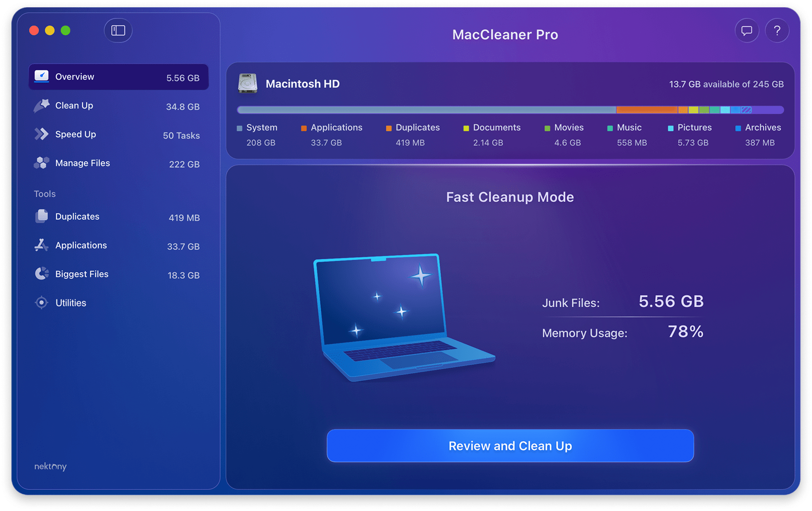Viewport: 812px width, 511px height.
Task: Click orange Applications segment in storage bar
Action: [646, 110]
